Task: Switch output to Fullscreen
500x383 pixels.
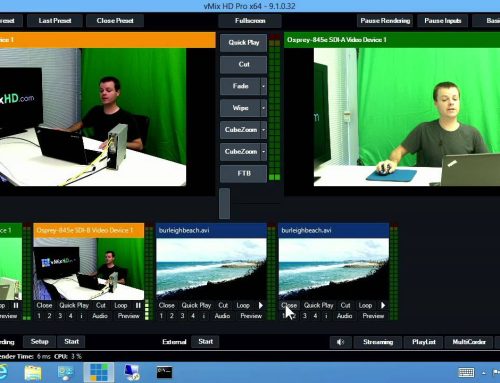Action: [x=250, y=21]
